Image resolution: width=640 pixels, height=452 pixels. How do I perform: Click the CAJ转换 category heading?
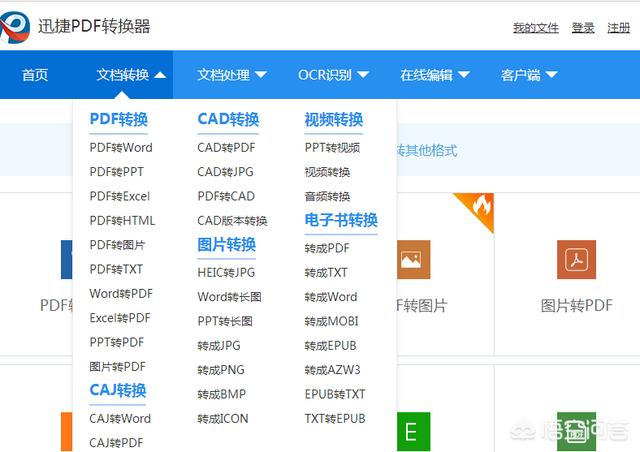pos(118,390)
